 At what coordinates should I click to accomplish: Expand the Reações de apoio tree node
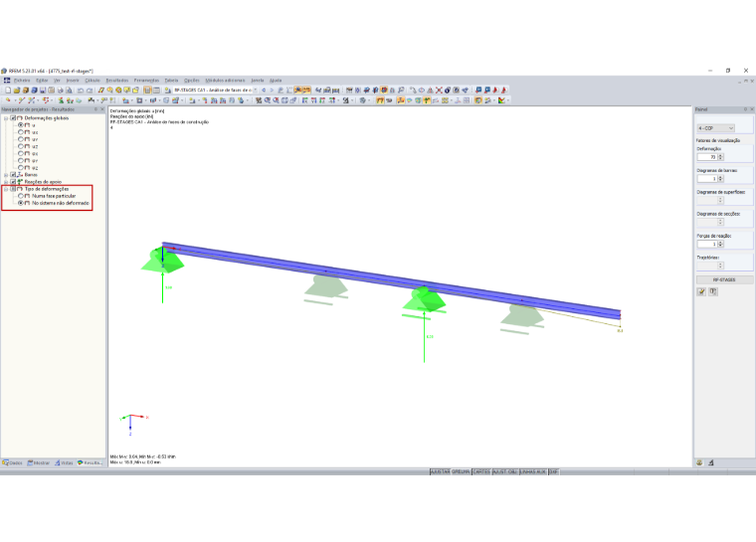pos(6,182)
